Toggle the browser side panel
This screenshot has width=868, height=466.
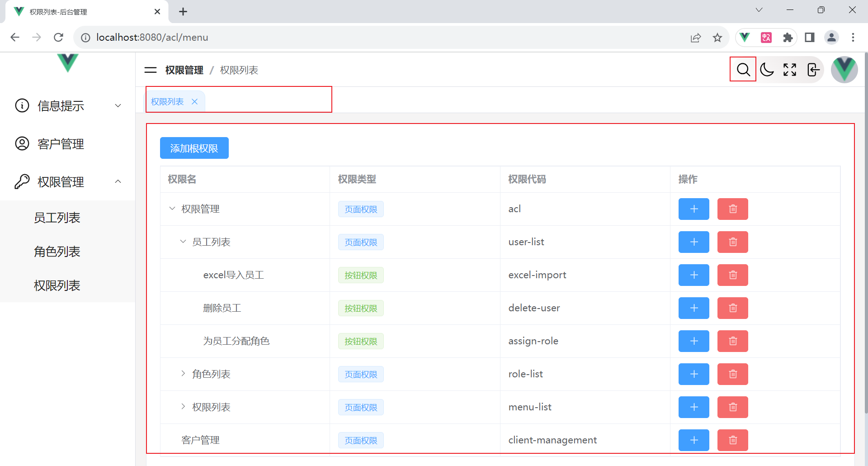[x=810, y=38]
